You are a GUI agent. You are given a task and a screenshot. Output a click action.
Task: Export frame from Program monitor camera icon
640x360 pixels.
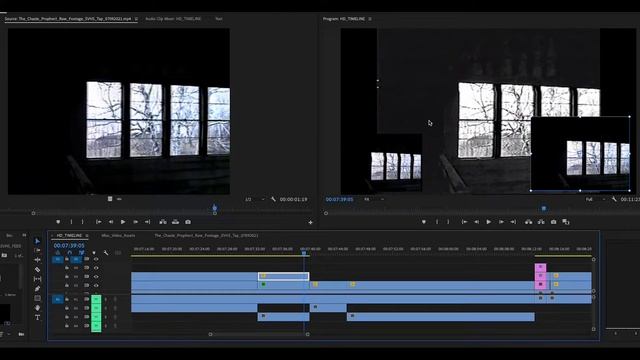pyautogui.click(x=553, y=222)
